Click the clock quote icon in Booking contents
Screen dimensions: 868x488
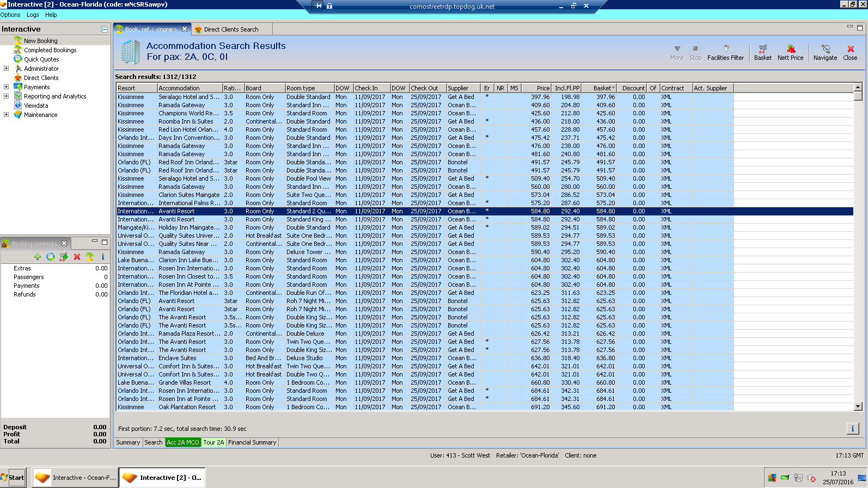coord(51,257)
